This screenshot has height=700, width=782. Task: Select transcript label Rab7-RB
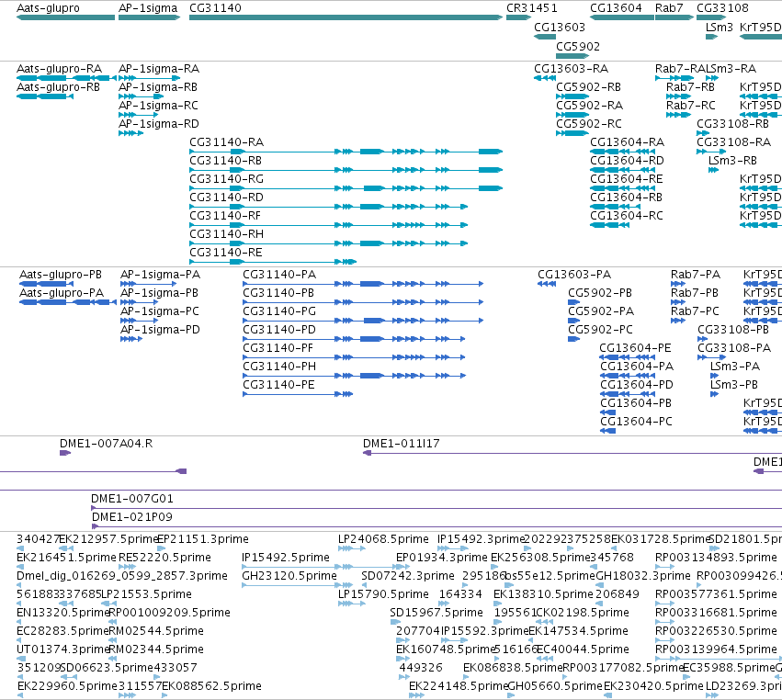690,87
